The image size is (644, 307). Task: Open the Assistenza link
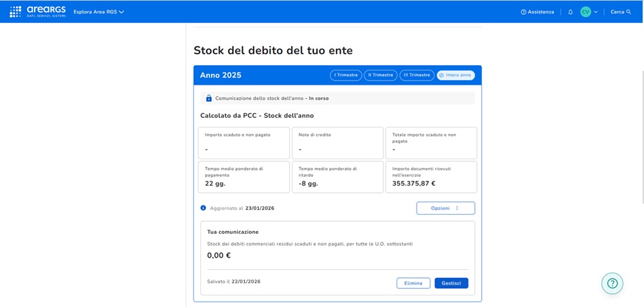click(x=541, y=12)
